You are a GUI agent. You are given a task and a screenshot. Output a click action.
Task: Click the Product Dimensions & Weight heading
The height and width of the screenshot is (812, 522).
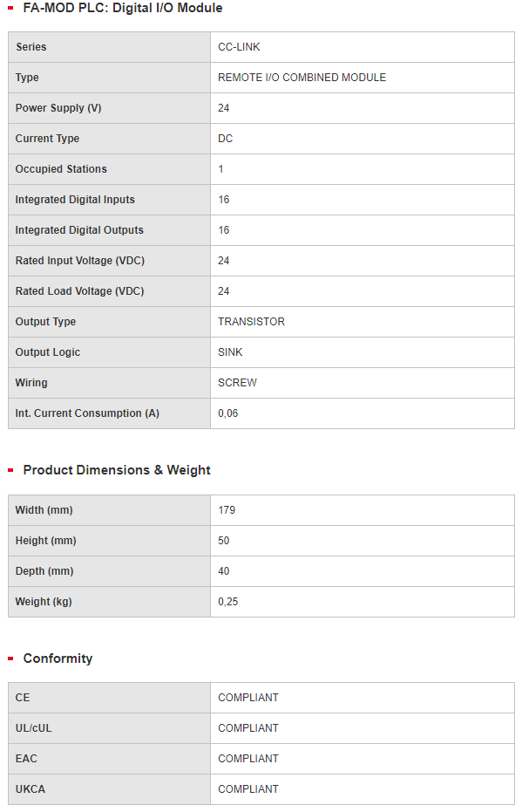coord(117,470)
